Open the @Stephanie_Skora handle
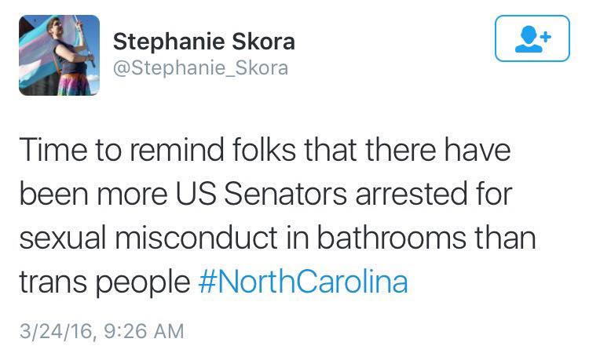Screen dimensions: 589x364 coord(200,68)
